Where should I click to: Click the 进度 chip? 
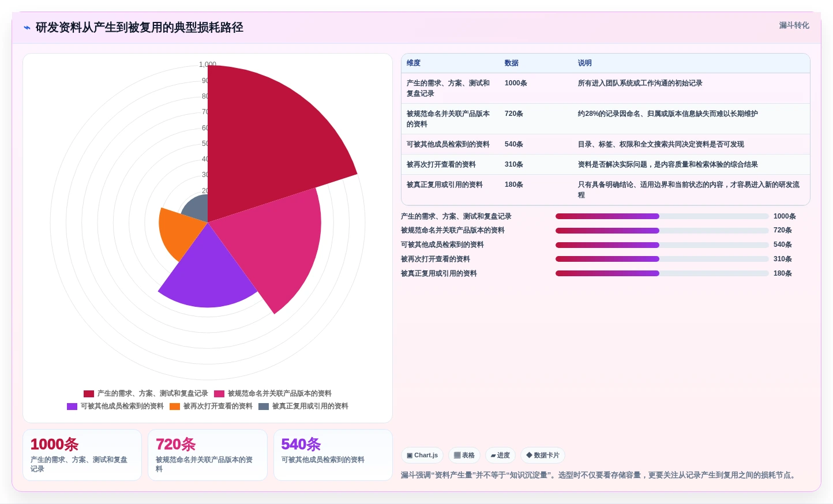coord(500,455)
